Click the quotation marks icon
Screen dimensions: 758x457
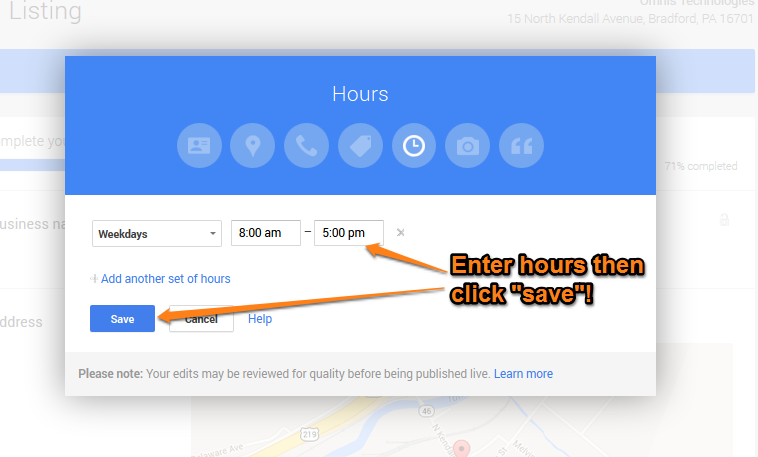click(x=521, y=146)
